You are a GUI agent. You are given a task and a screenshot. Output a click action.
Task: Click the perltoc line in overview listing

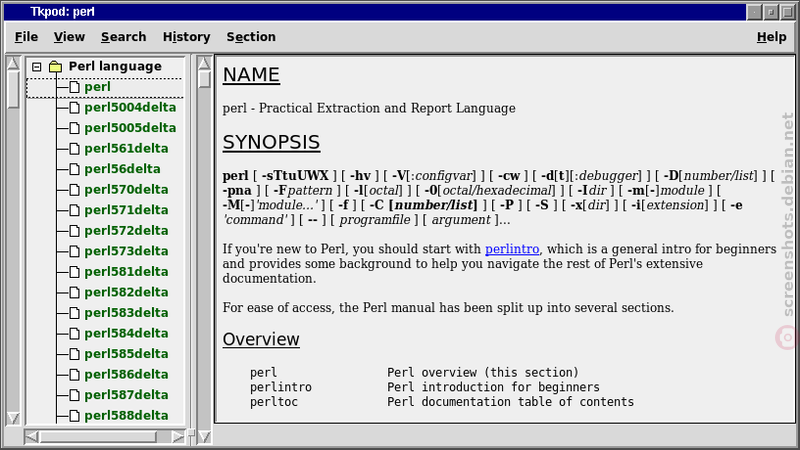(442, 402)
